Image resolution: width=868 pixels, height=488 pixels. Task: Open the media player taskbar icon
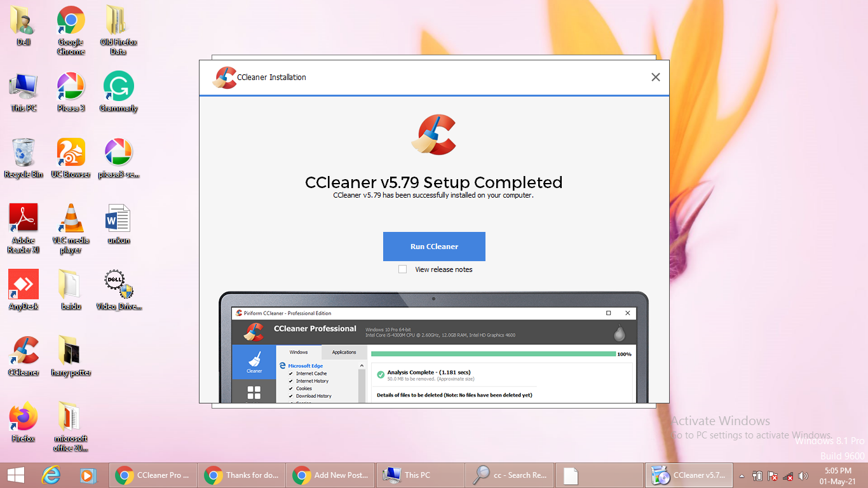(x=88, y=475)
